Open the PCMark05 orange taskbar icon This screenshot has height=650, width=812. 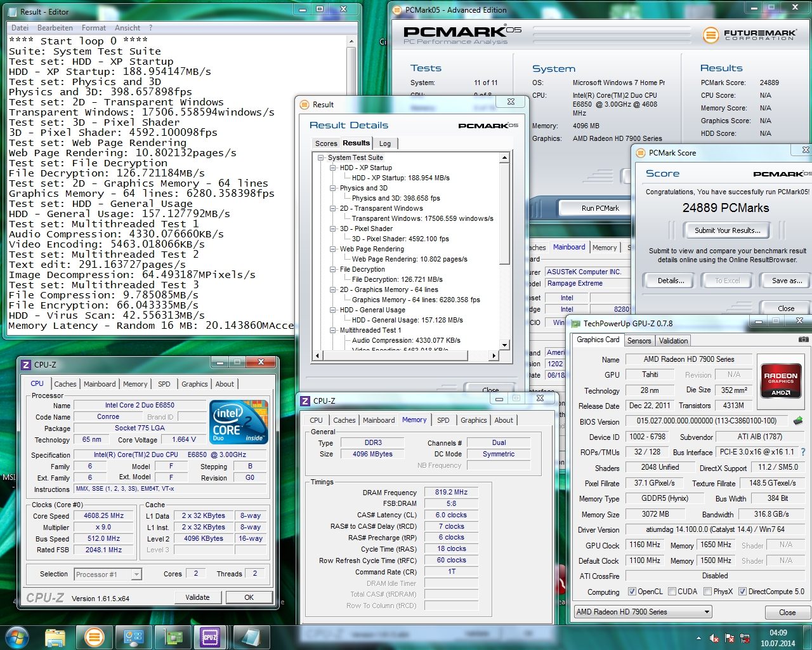[x=95, y=637]
